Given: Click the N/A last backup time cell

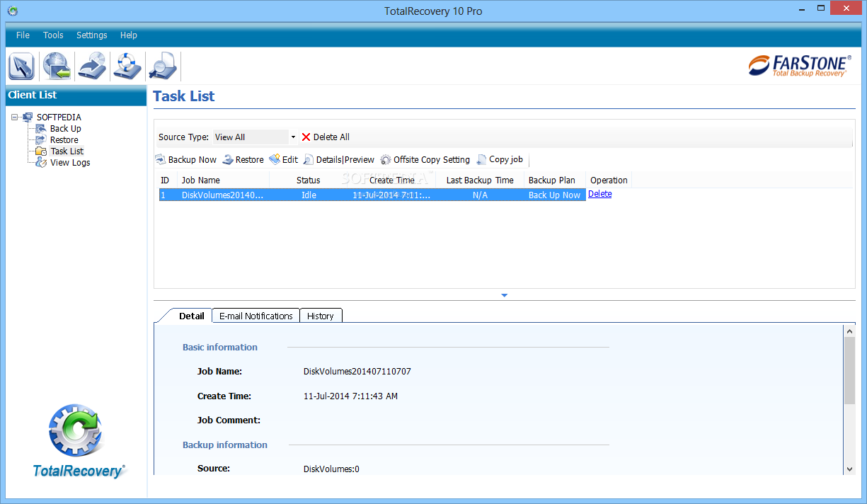Looking at the screenshot, I should click(x=480, y=195).
